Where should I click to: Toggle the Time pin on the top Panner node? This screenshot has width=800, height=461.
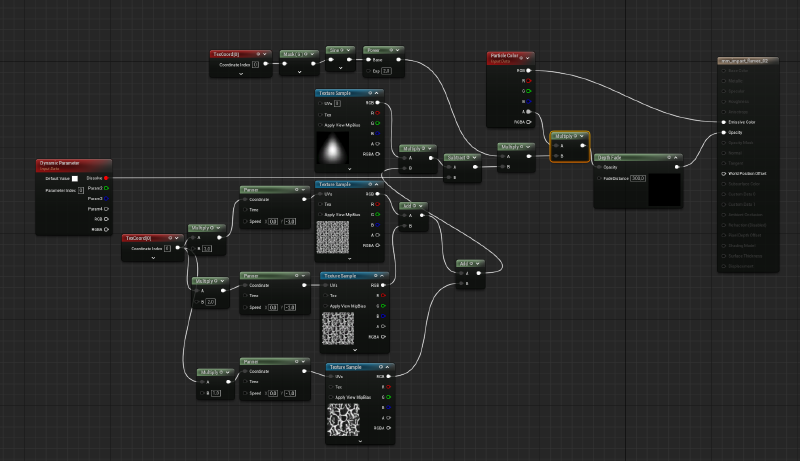(x=245, y=210)
